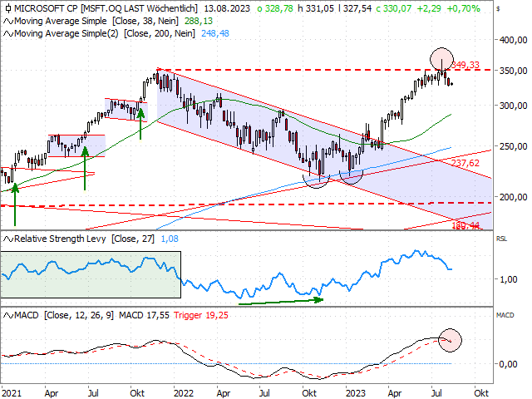532x399 pixels.
Task: Click the RSL value 1,08
Action: pyautogui.click(x=170, y=239)
